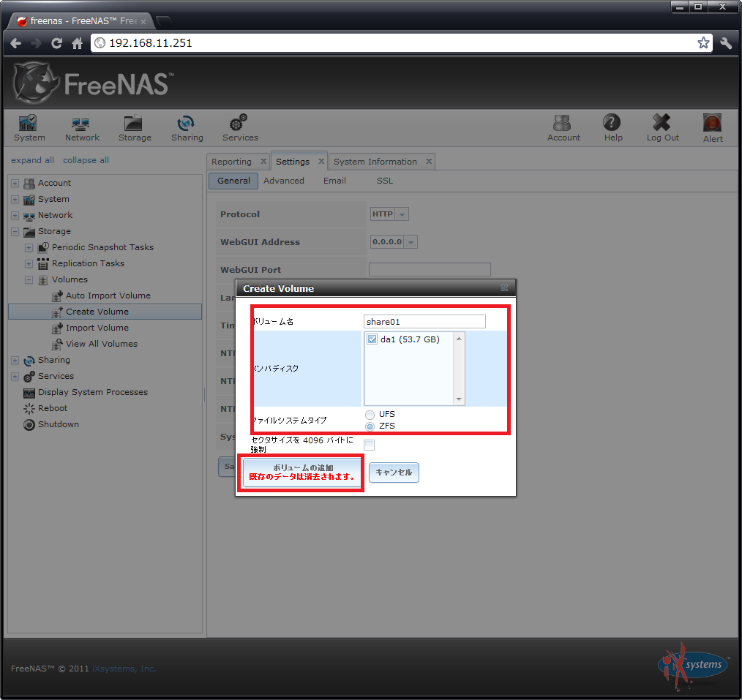
Task: Enable force 4096 byte sector size checkbox
Action: (x=369, y=445)
